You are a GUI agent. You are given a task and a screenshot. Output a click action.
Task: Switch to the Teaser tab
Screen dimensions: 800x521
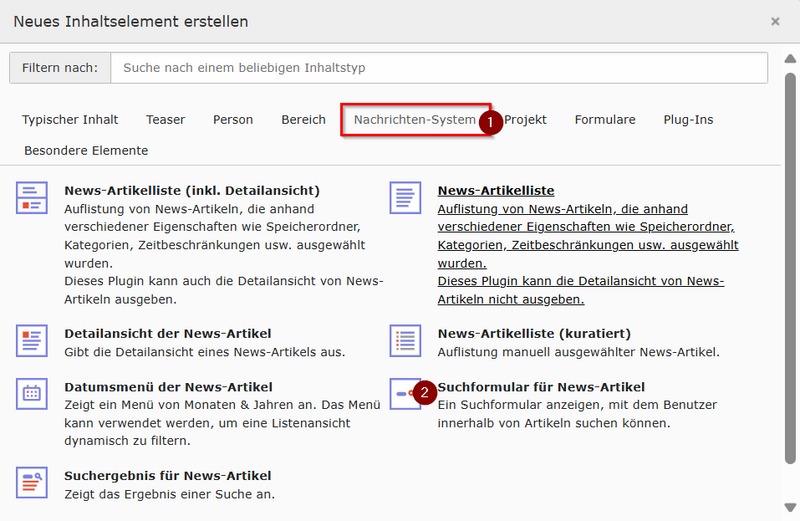click(166, 120)
